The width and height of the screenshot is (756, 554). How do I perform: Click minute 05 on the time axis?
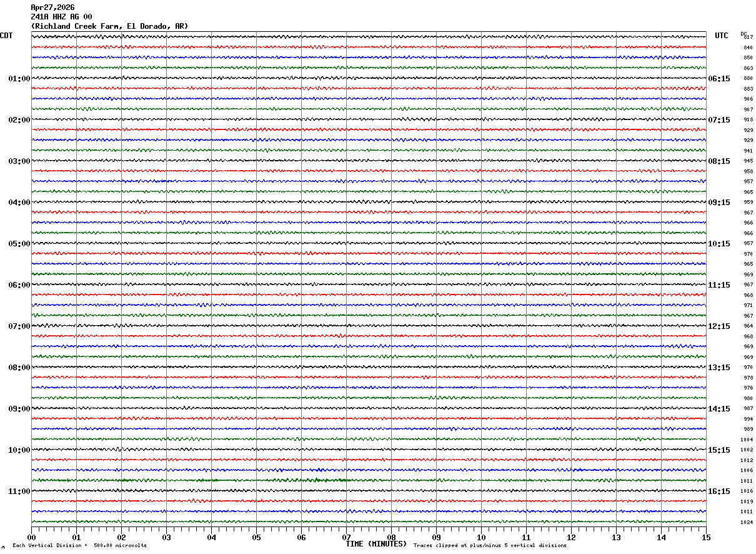click(x=256, y=537)
